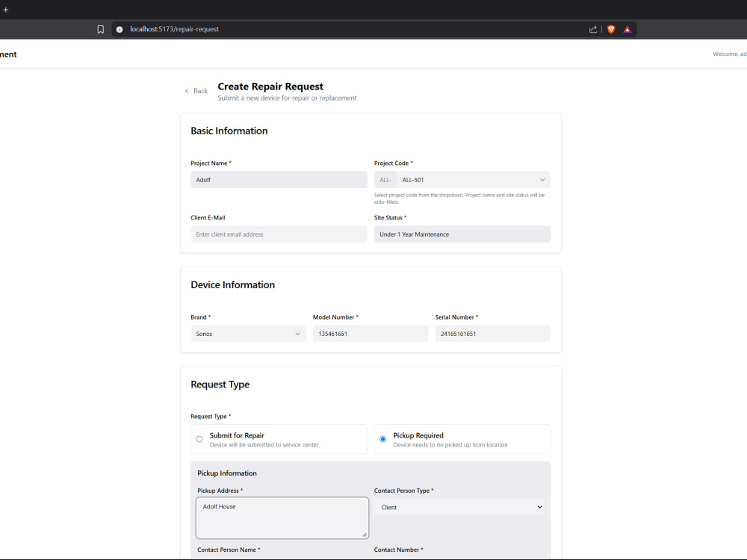The image size is (747, 560).
Task: Click the Project Code helper text
Action: click(459, 198)
